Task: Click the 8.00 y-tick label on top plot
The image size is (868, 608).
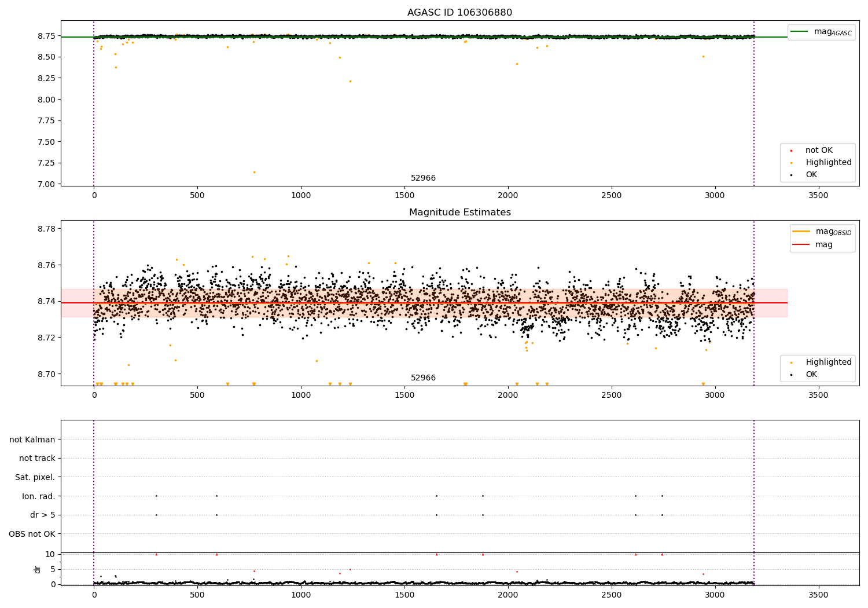Action: (x=46, y=100)
